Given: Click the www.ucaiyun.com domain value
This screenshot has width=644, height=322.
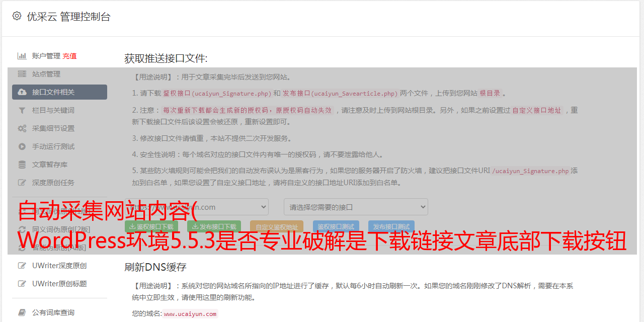Looking at the screenshot, I should pos(190,313).
